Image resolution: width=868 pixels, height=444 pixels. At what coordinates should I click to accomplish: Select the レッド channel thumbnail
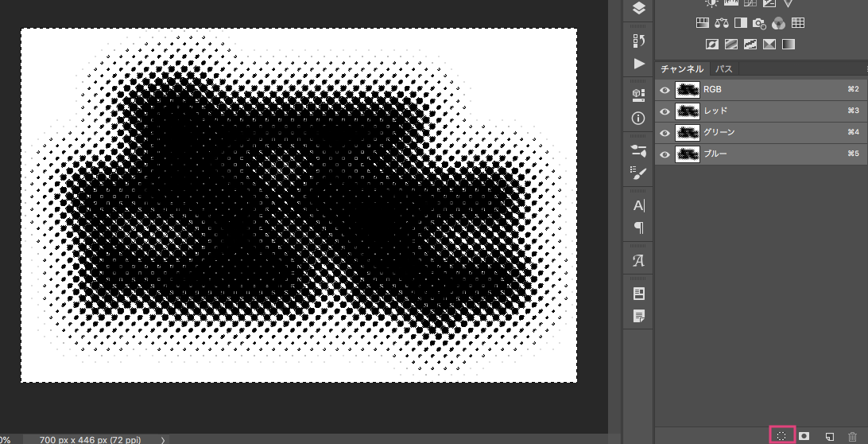pyautogui.click(x=688, y=111)
